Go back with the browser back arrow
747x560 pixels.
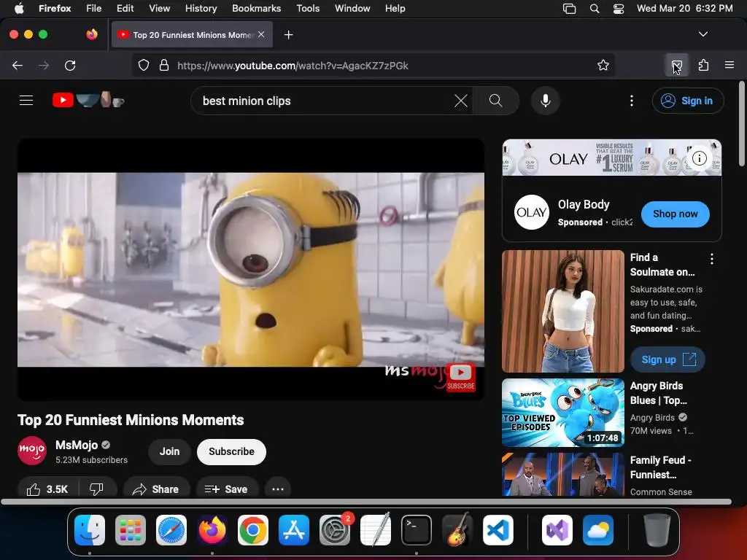pyautogui.click(x=18, y=65)
